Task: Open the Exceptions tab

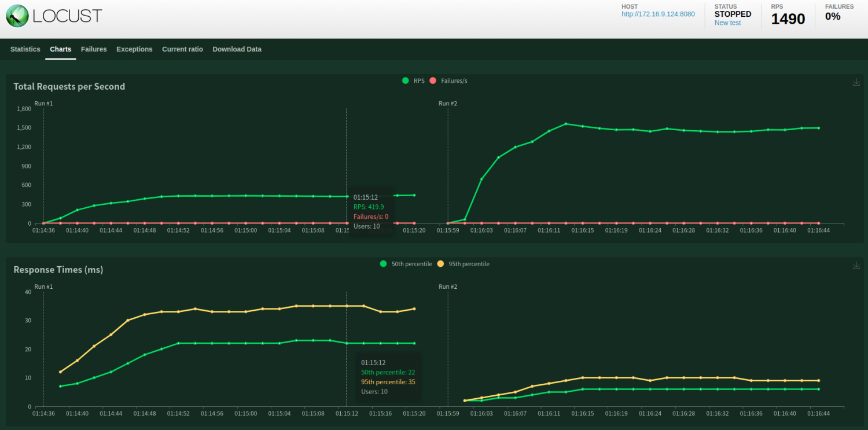Action: 134,49
